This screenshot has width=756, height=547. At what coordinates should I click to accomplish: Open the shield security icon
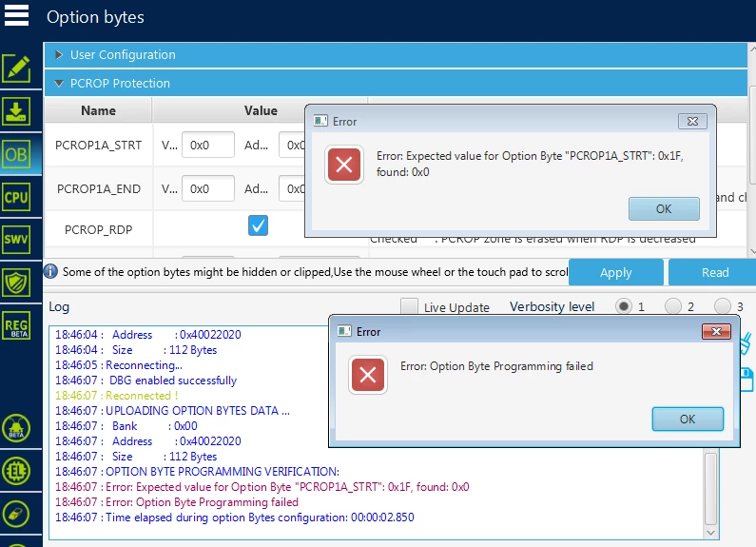pyautogui.click(x=16, y=283)
